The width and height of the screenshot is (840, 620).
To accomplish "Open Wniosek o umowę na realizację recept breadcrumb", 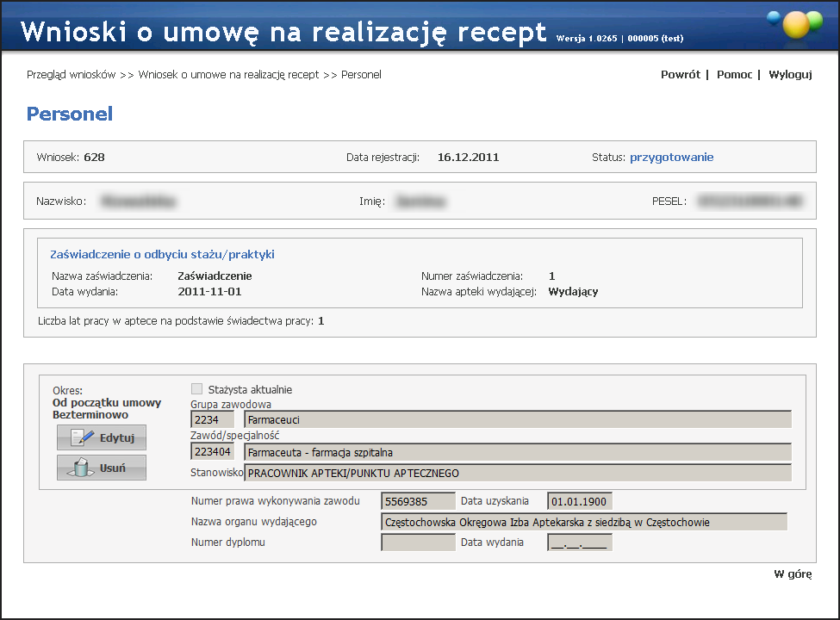I will coord(228,75).
